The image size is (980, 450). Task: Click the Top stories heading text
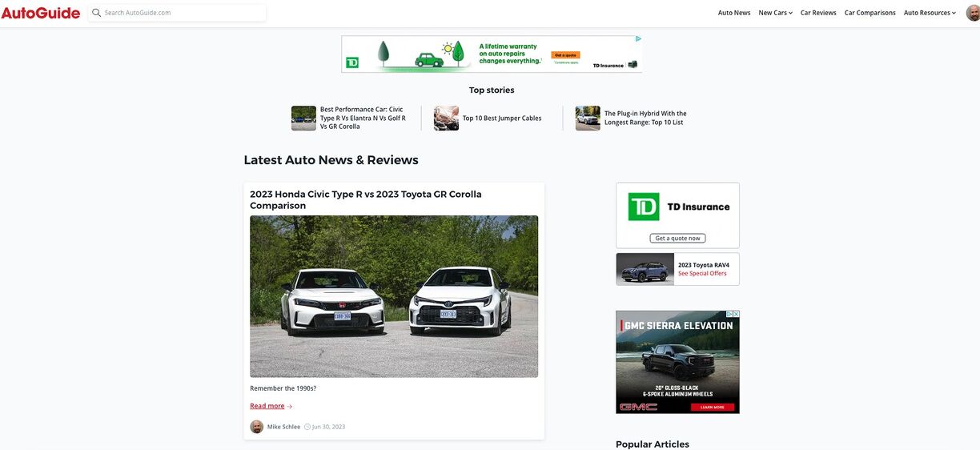pyautogui.click(x=492, y=90)
